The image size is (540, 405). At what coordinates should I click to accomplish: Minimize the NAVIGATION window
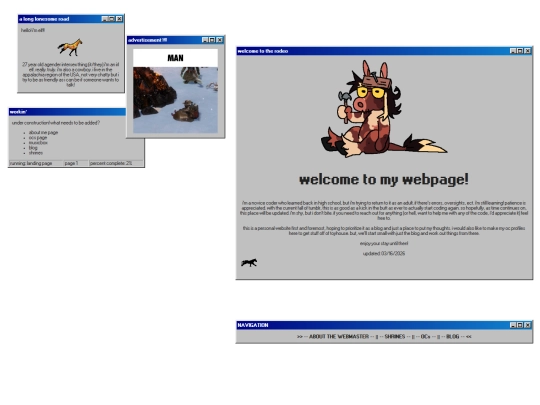coord(513,325)
